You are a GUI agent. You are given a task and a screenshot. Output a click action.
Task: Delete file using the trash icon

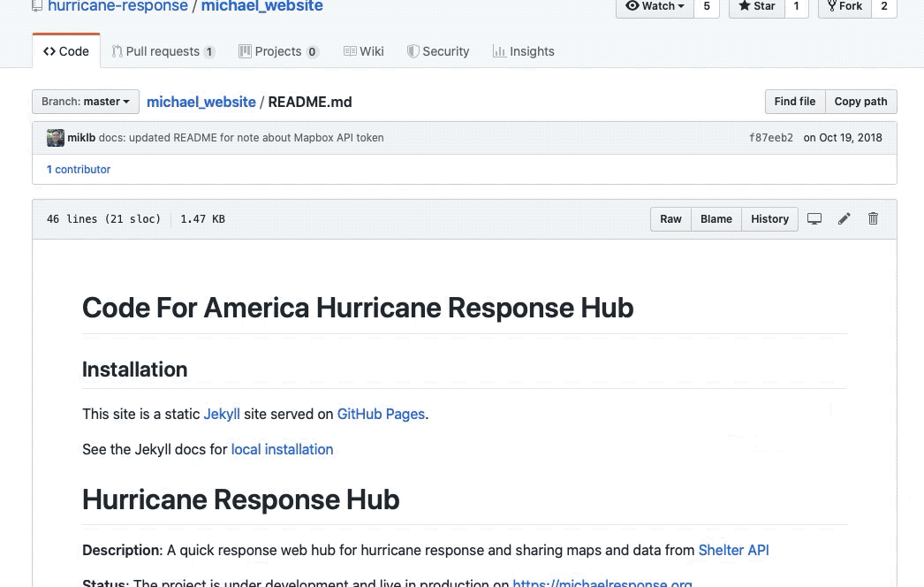tap(874, 219)
